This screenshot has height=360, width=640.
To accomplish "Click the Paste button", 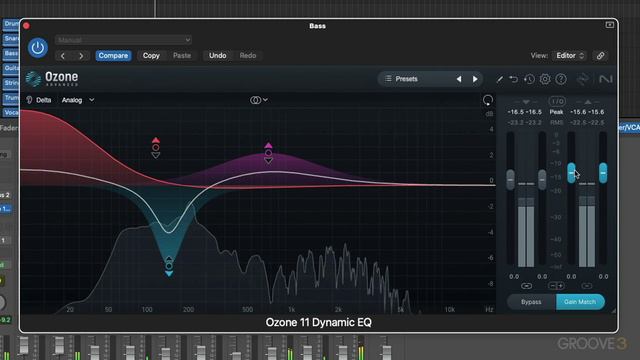I will point(182,56).
